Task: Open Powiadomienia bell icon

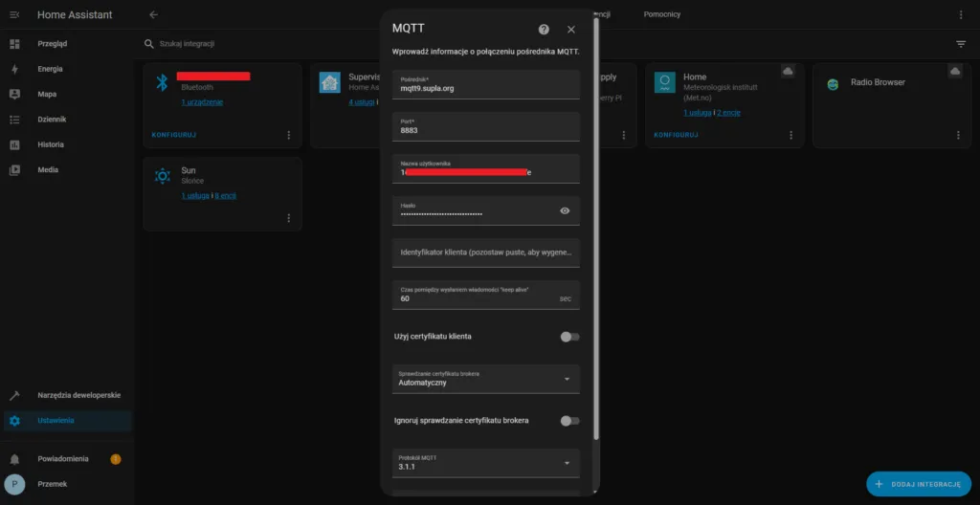Action: [15, 459]
